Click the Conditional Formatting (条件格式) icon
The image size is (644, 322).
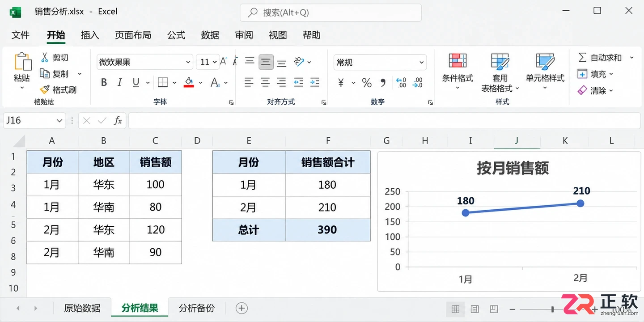(x=458, y=61)
